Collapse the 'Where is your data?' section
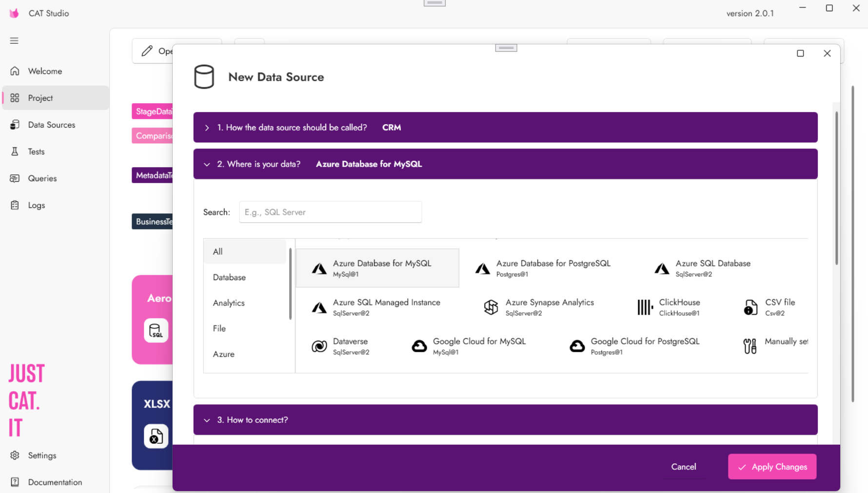This screenshot has height=493, width=868. pyautogui.click(x=207, y=165)
